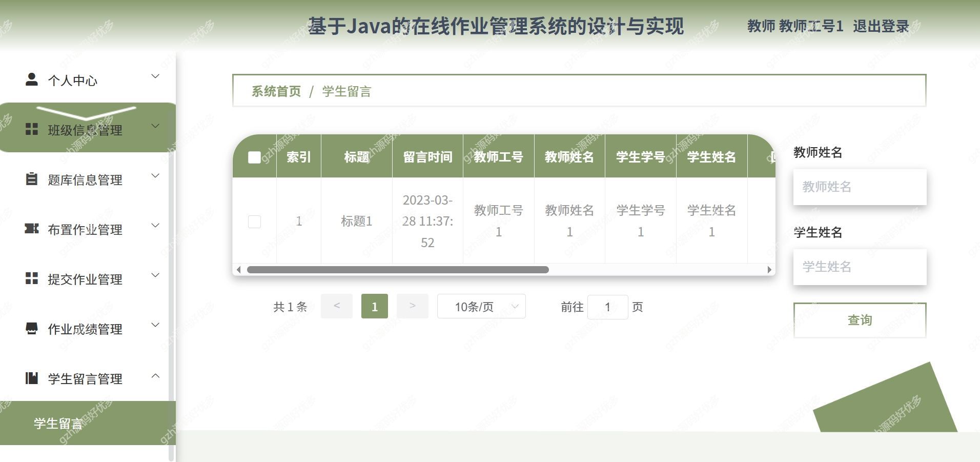Click the 教师工号 column header
980x462 pixels.
pos(499,157)
